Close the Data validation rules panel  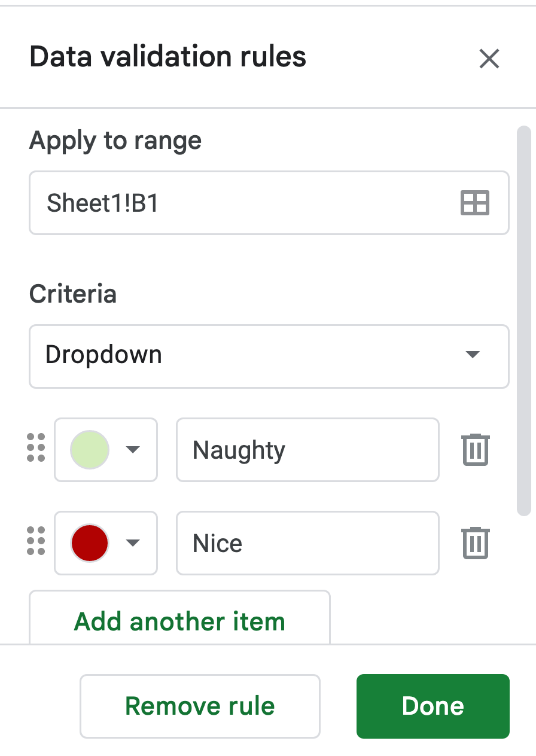point(489,59)
